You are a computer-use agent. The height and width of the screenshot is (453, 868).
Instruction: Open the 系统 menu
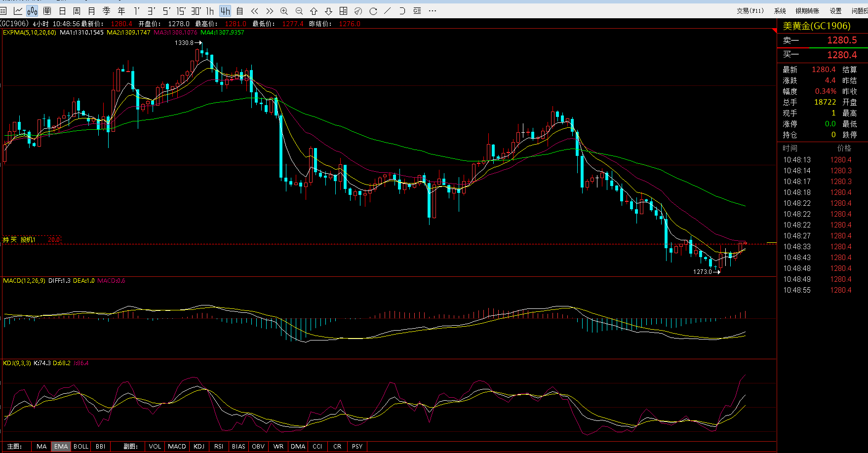[x=780, y=11]
